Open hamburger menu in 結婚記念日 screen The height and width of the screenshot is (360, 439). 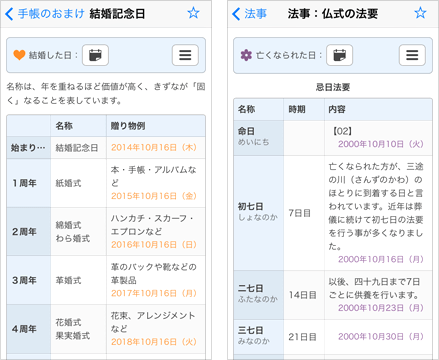pos(185,55)
